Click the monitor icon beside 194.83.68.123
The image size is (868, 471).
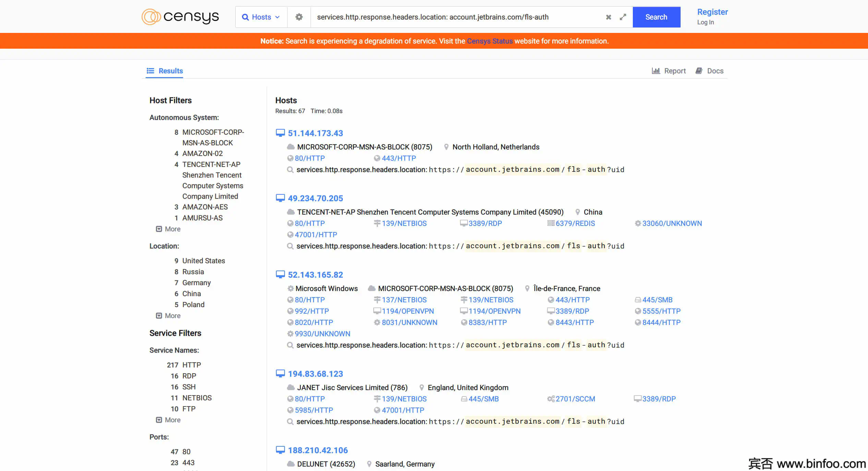click(280, 374)
